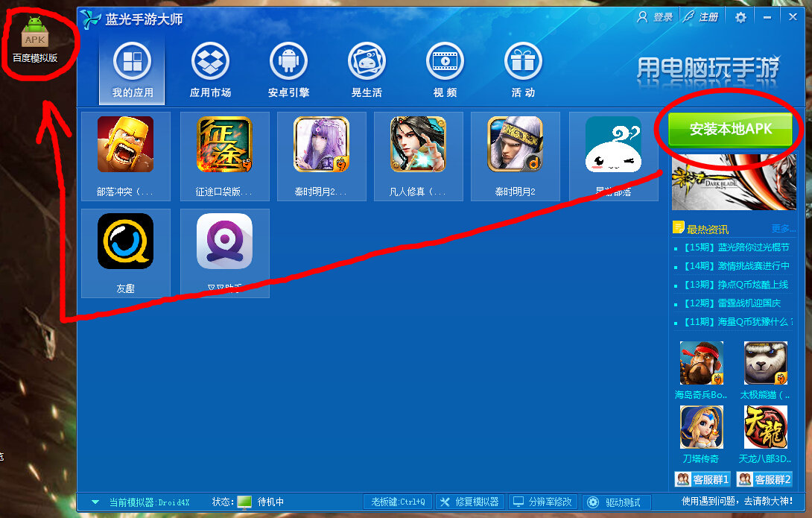Open the 太极熊猫 recommended game icon

coord(765,363)
